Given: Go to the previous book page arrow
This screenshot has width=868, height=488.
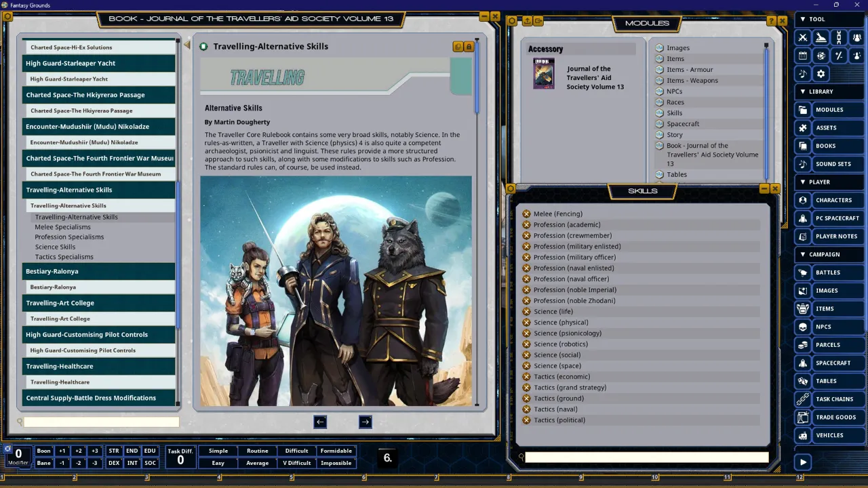Looking at the screenshot, I should click(320, 422).
